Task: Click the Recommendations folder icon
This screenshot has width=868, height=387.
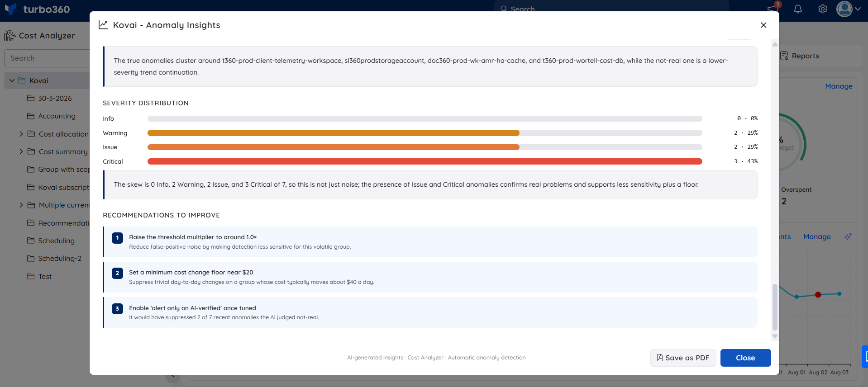Action: (31, 223)
